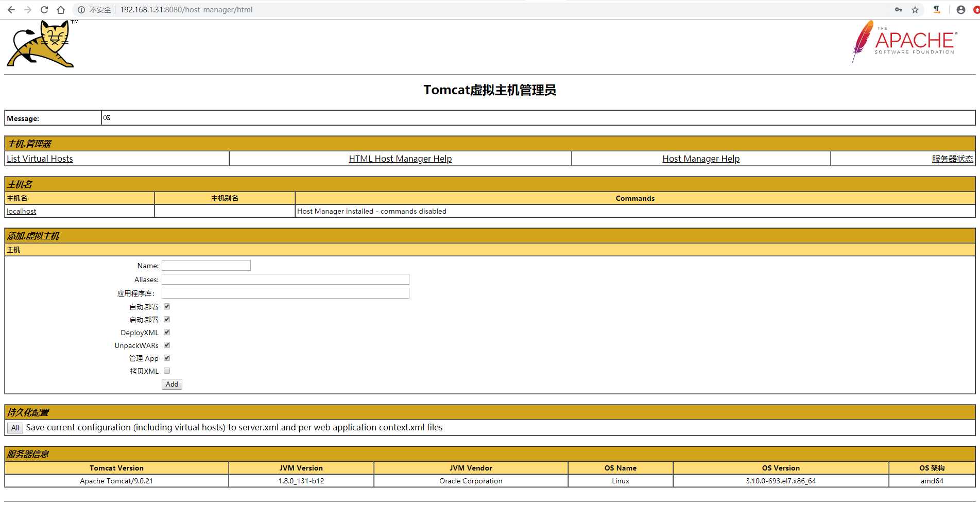This screenshot has width=980, height=505.
Task: Toggle the 自动.部署 checkbox
Action: (x=167, y=306)
